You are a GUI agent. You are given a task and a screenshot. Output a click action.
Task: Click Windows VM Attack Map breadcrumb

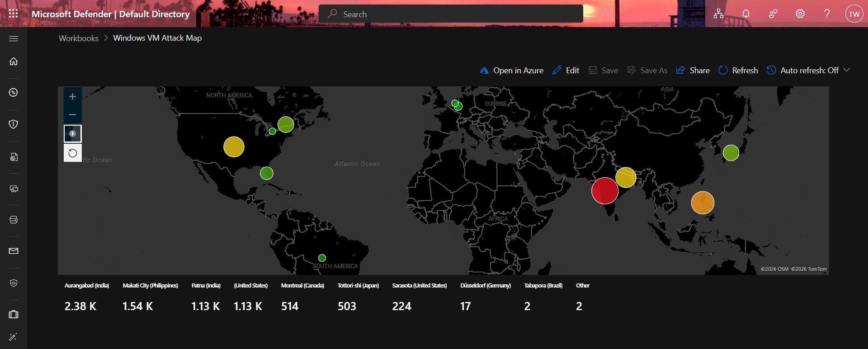157,38
